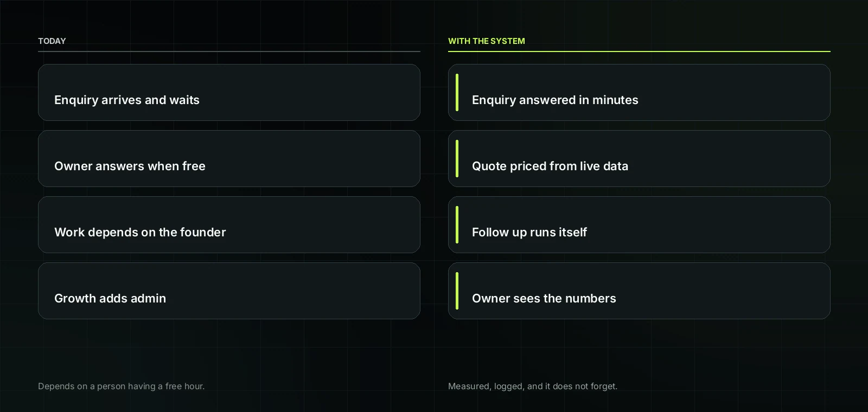Select the 'Enquiry arrives and waits' card
The height and width of the screenshot is (412, 868).
pyautogui.click(x=229, y=93)
